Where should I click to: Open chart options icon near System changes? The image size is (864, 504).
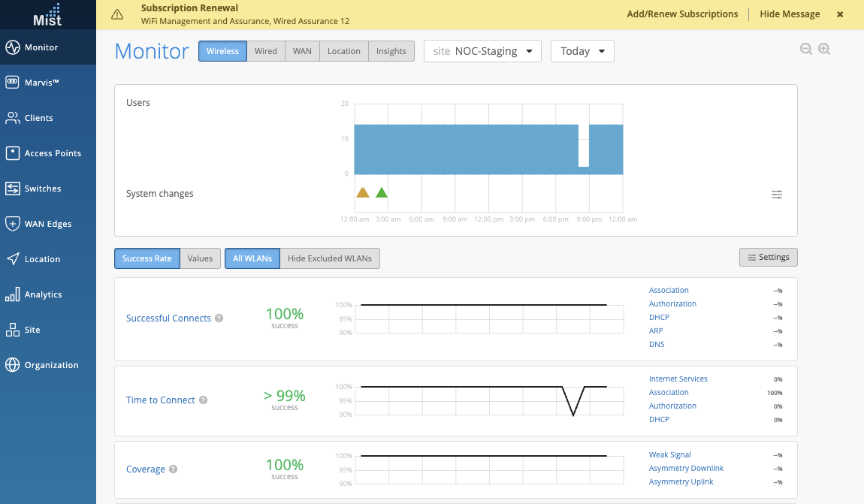(x=777, y=195)
